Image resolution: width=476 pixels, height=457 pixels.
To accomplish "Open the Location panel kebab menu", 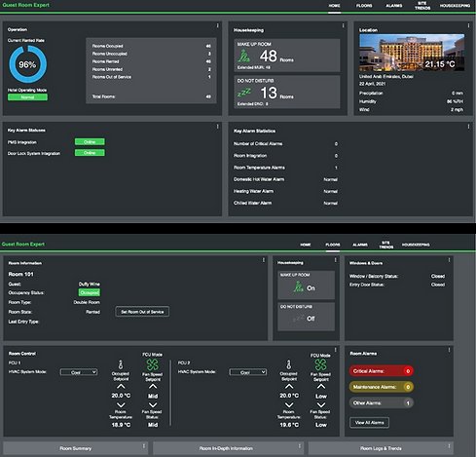I will coord(468,25).
